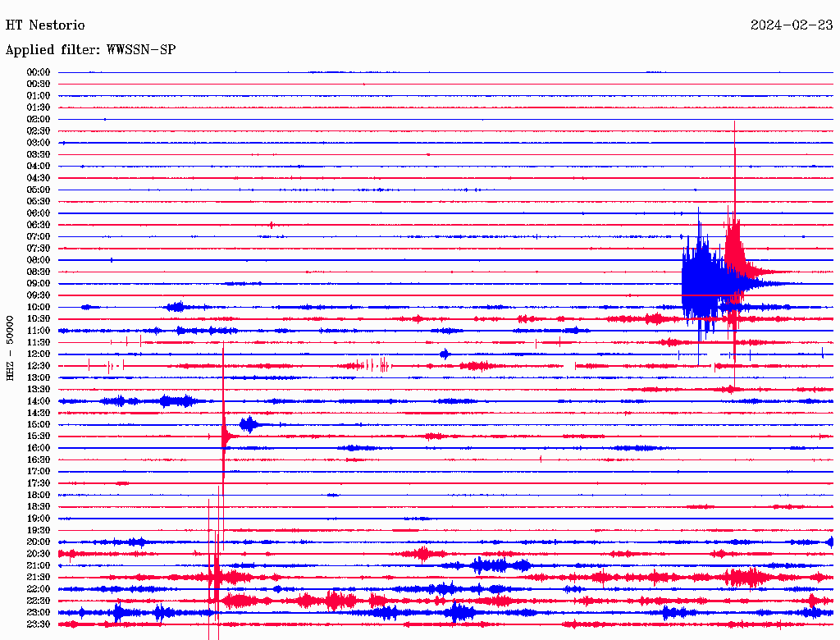
Task: Click the 13:30 time label
Action: point(39,390)
